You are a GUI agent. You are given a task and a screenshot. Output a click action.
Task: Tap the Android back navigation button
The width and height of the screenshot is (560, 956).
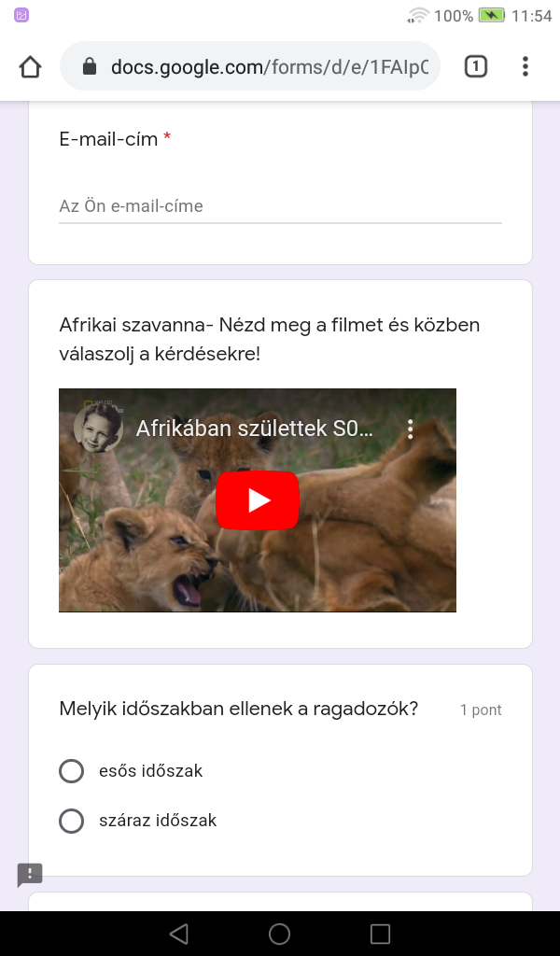click(x=178, y=934)
